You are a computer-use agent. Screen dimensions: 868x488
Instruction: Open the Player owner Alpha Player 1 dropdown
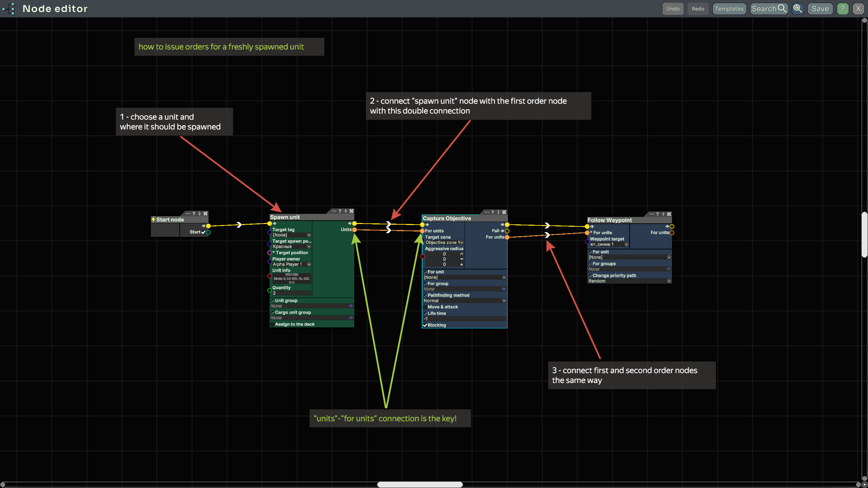309,264
